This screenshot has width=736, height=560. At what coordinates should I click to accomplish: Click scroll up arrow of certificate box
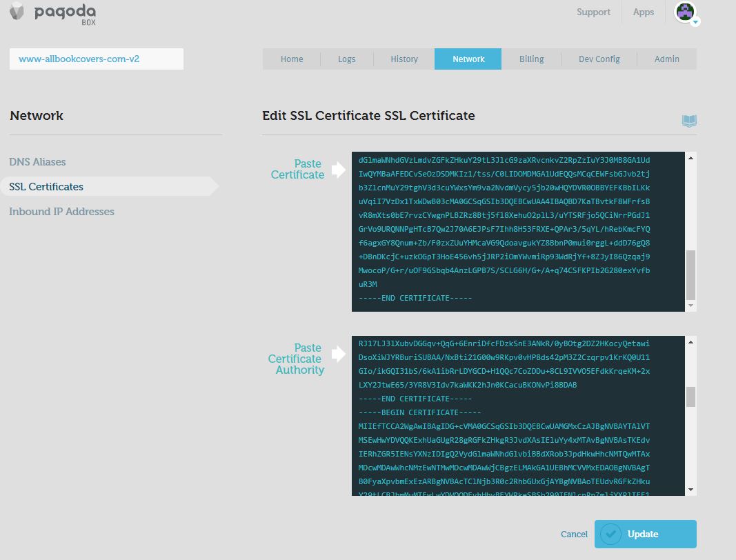[x=690, y=158]
